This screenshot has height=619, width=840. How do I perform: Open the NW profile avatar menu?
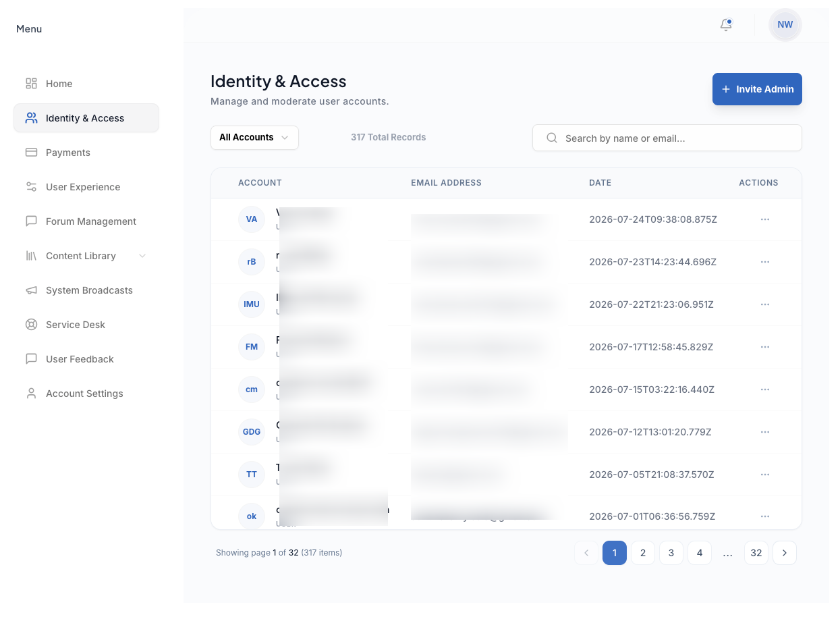click(x=785, y=25)
